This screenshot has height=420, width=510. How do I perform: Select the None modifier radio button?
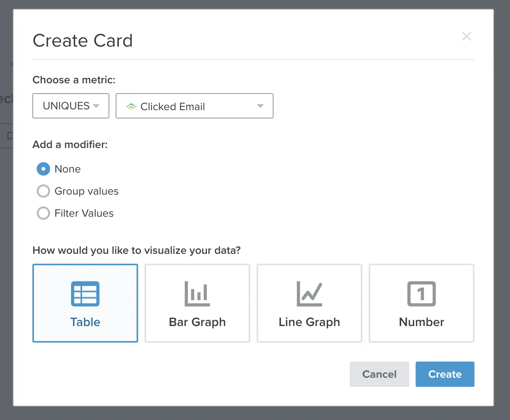click(43, 169)
